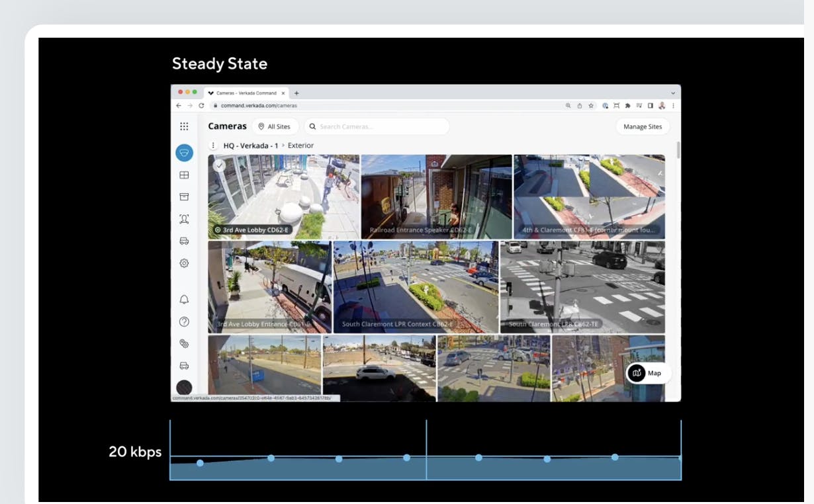814x504 pixels.
Task: Click the Exterior breadcrumb
Action: pos(300,146)
